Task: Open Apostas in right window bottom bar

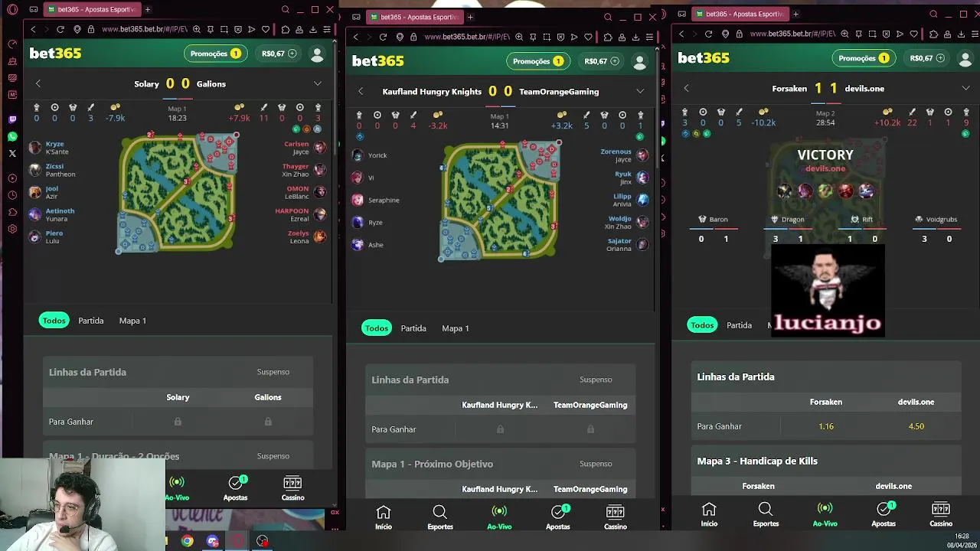Action: point(884,514)
